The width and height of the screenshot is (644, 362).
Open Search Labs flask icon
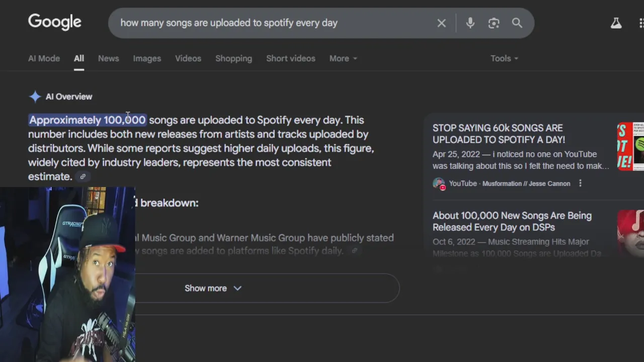[616, 23]
